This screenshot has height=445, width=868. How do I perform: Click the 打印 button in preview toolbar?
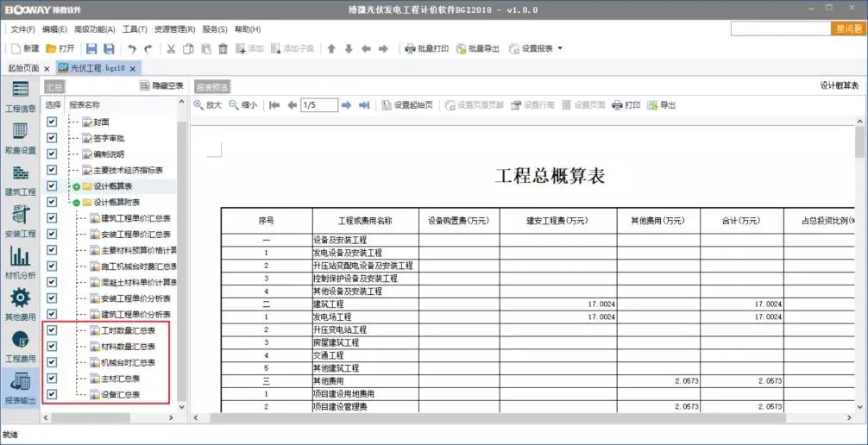pyautogui.click(x=626, y=105)
